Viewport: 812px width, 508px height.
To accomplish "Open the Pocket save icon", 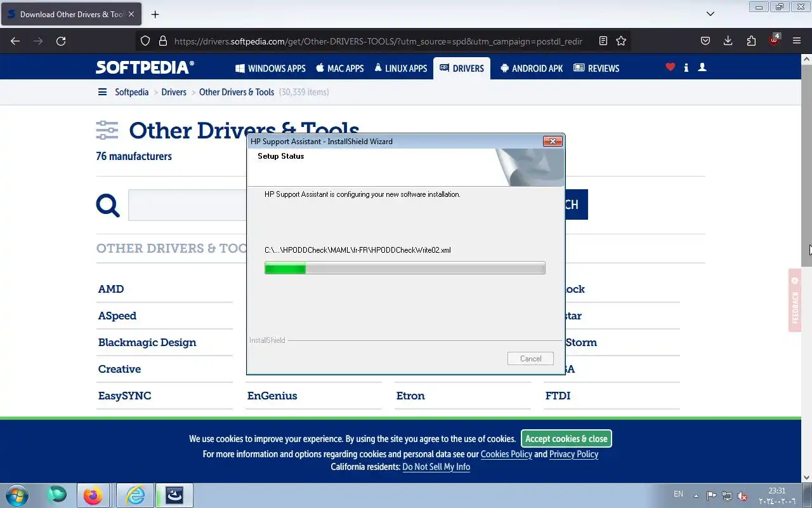I will (x=705, y=41).
